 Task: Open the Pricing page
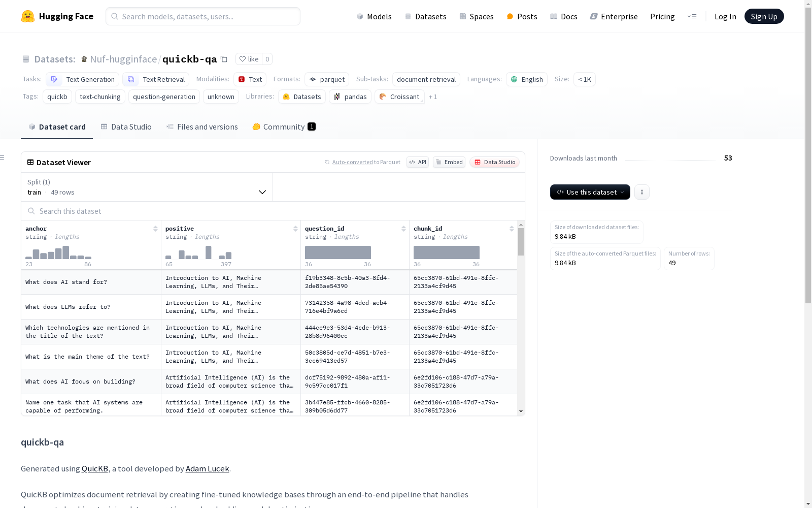coord(662,16)
